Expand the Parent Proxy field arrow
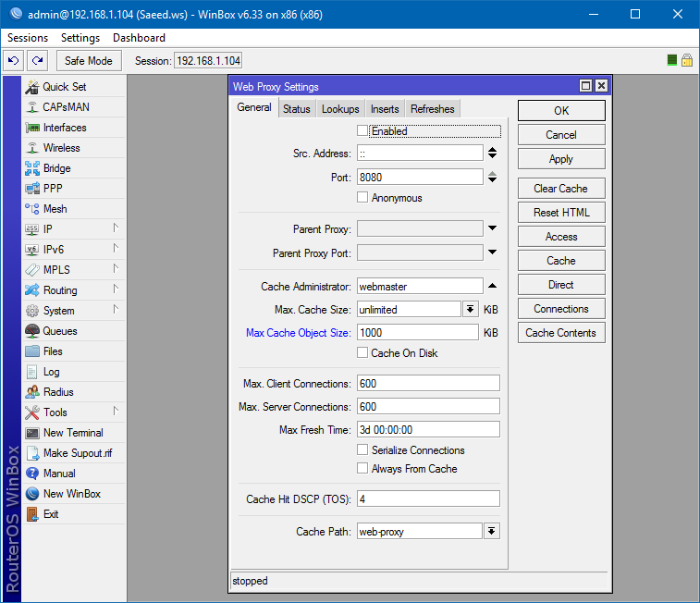 point(493,228)
